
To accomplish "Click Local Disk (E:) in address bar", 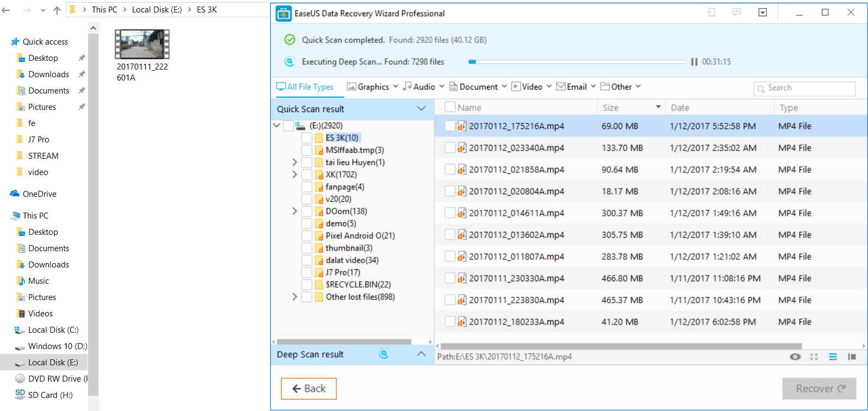I will [157, 10].
